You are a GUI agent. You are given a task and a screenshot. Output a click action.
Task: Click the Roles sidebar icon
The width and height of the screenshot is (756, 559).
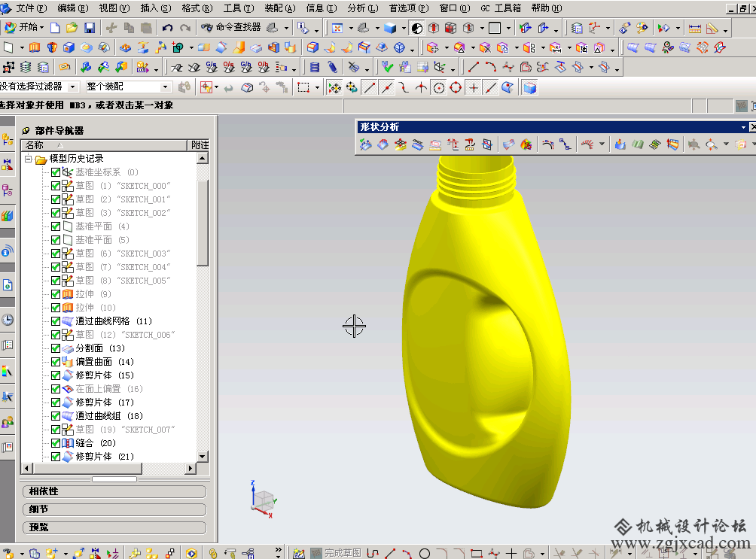coord(8,423)
